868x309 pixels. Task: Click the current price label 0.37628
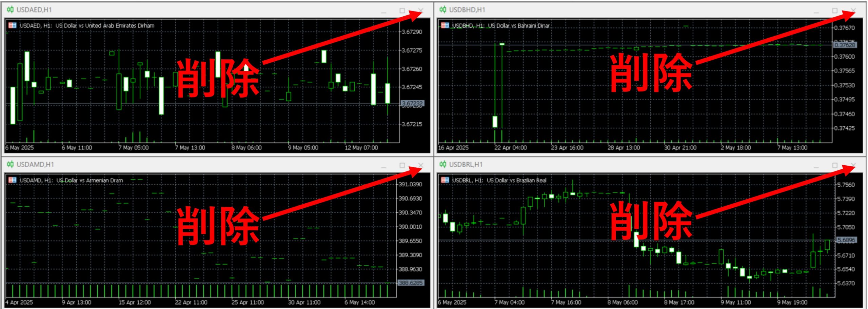click(845, 45)
